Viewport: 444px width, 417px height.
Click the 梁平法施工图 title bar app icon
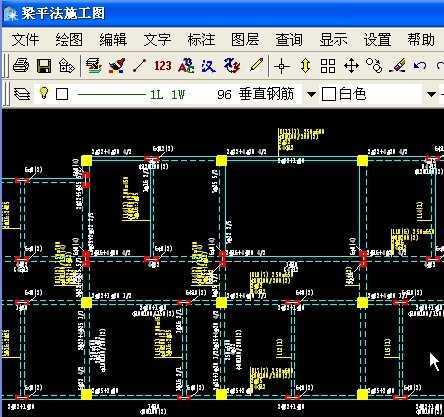(10, 14)
